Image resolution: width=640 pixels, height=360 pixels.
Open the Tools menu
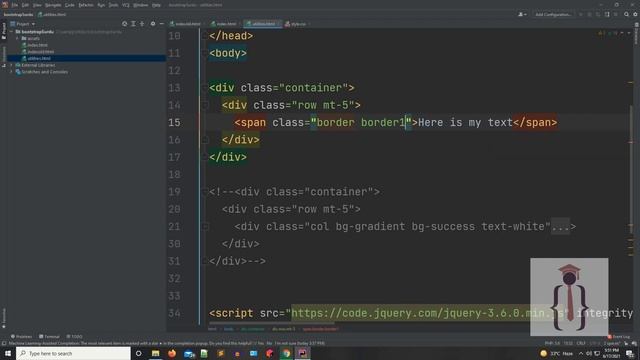point(113,5)
